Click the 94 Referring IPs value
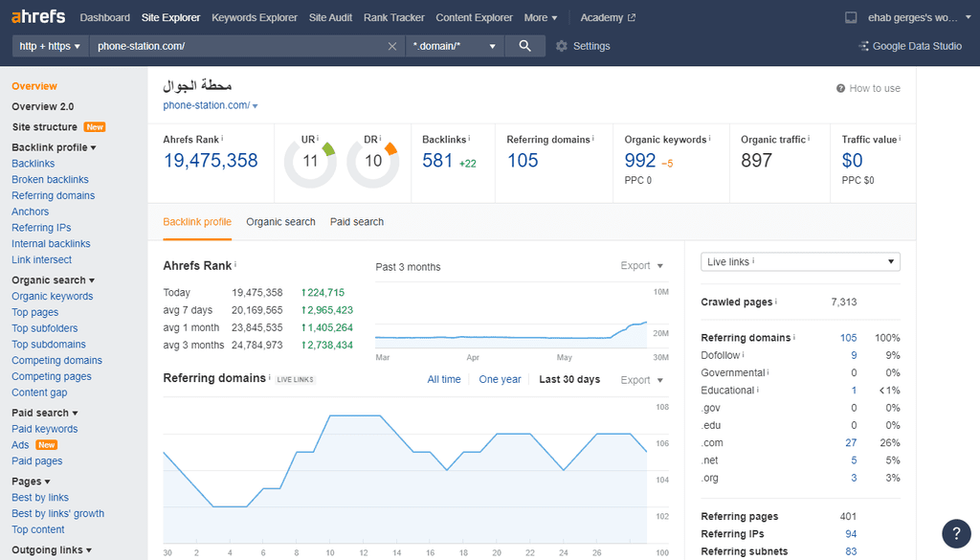 [x=851, y=534]
